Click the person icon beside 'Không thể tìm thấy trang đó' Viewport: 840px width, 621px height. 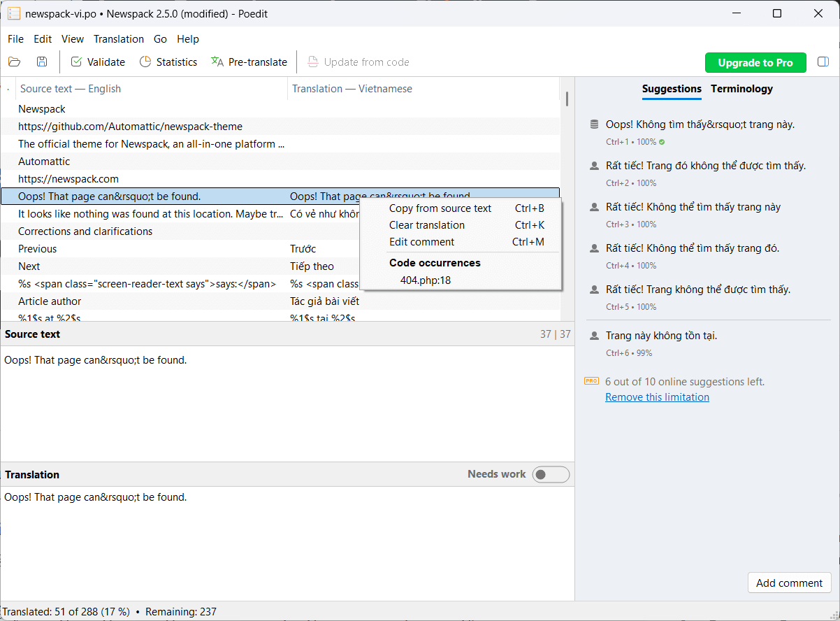595,248
